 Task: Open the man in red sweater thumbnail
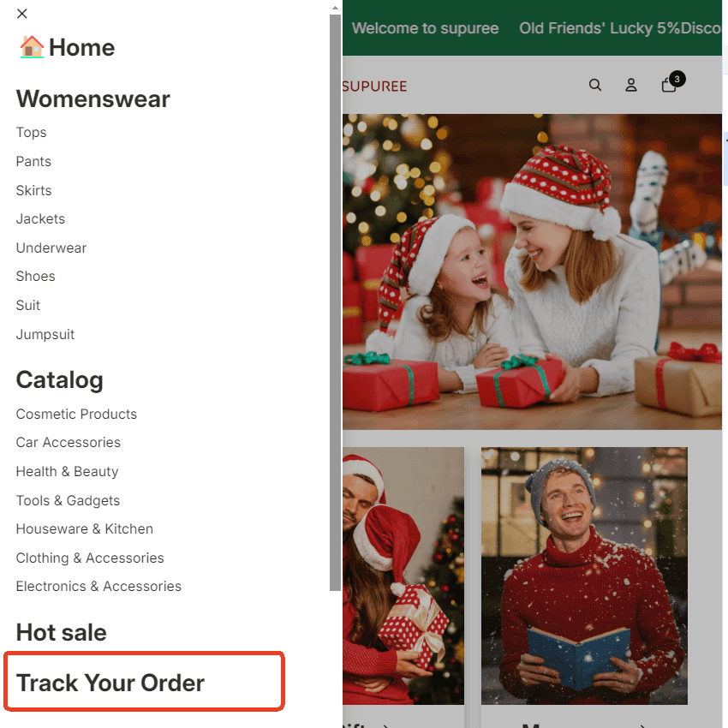click(x=584, y=576)
